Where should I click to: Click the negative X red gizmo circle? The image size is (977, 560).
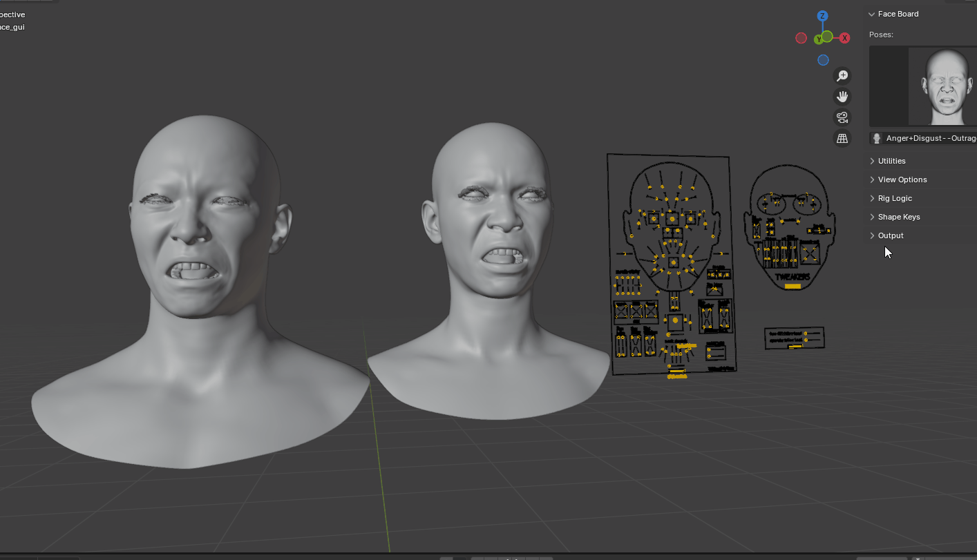[x=801, y=39]
